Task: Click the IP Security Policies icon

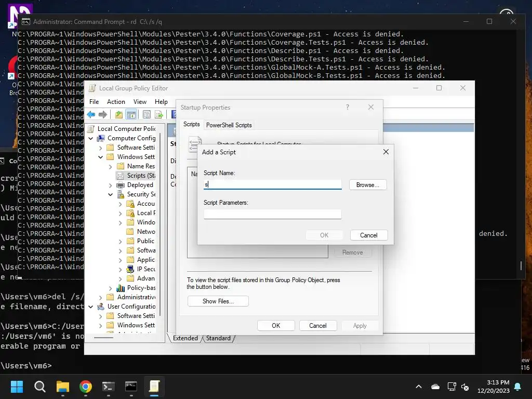Action: click(x=130, y=269)
